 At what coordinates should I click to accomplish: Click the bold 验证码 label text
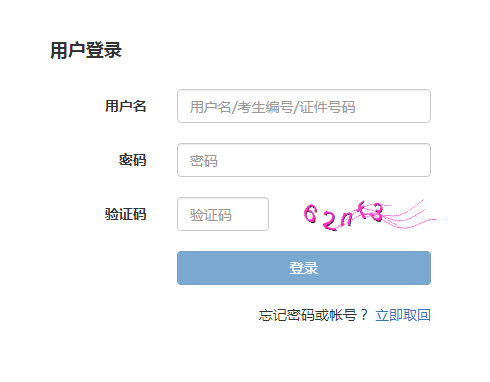[x=126, y=214]
